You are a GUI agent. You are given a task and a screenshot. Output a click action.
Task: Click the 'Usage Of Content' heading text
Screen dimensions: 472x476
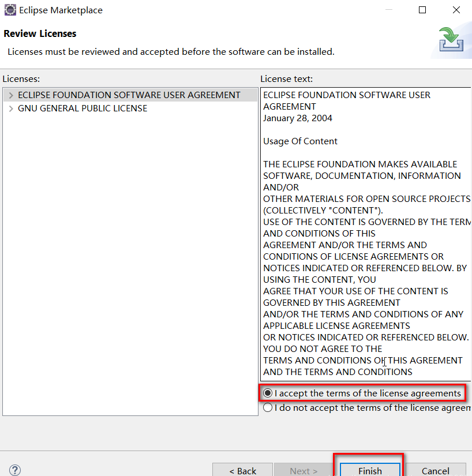point(300,141)
